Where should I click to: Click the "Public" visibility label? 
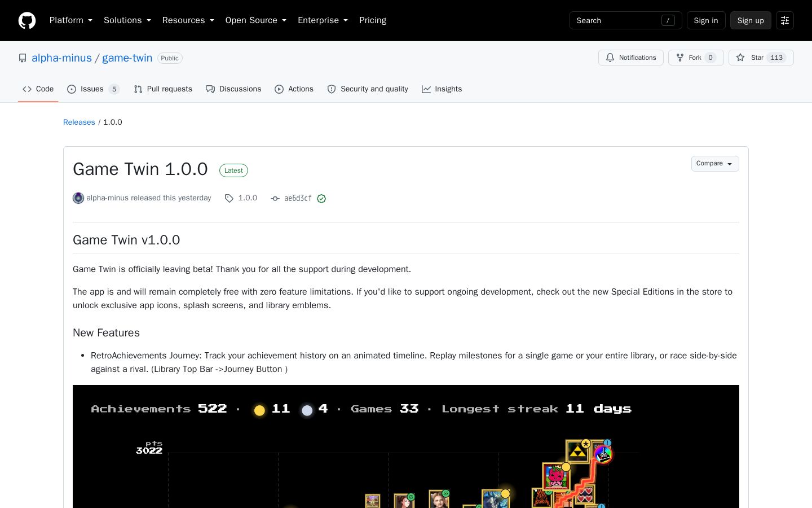coord(170,58)
